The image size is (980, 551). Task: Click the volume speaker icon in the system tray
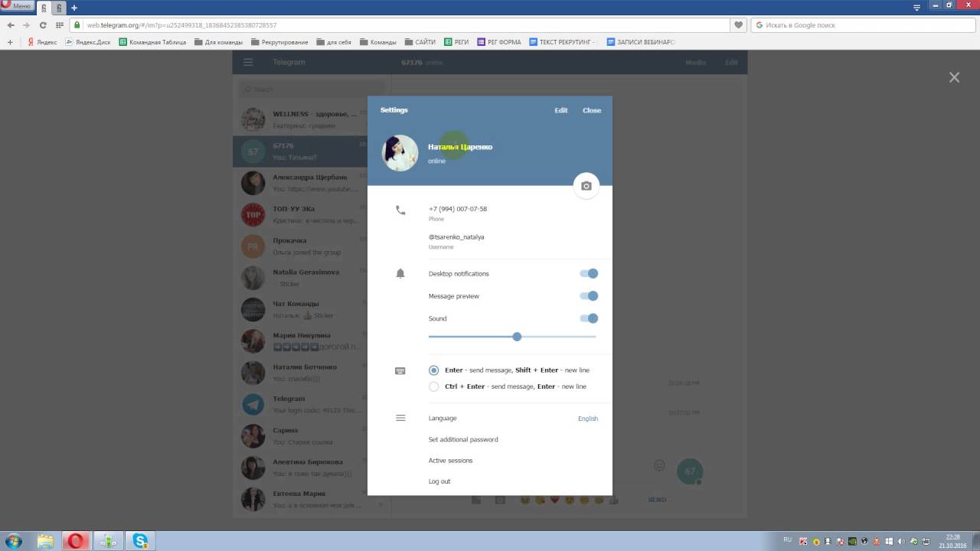[900, 541]
